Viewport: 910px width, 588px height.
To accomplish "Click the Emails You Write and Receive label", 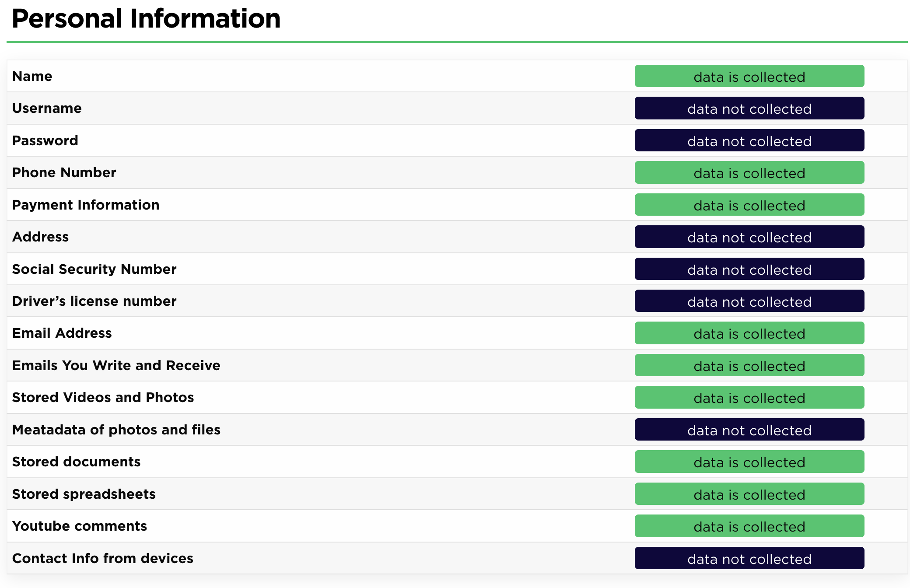I will tap(116, 365).
